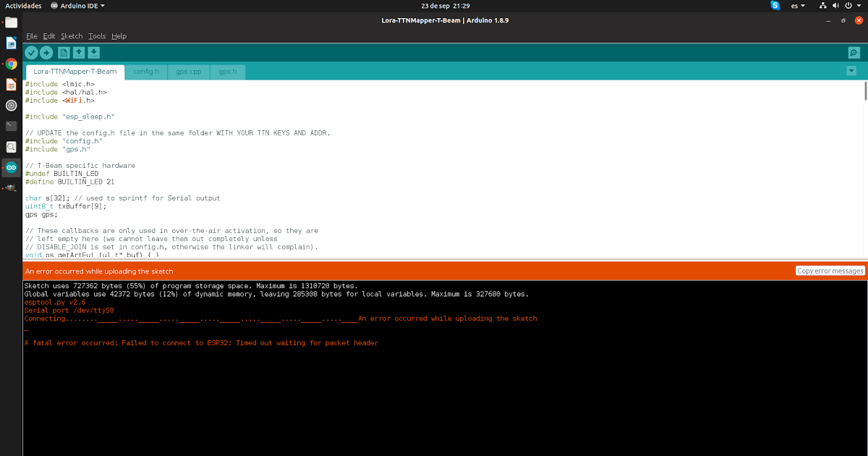Click the orange upload error status text
This screenshot has width=868, height=456.
[x=99, y=271]
